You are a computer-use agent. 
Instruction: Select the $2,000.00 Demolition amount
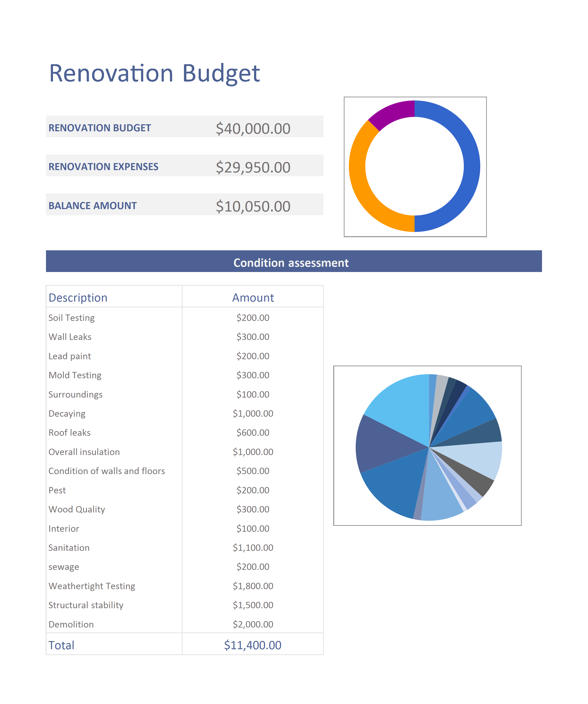pos(253,625)
